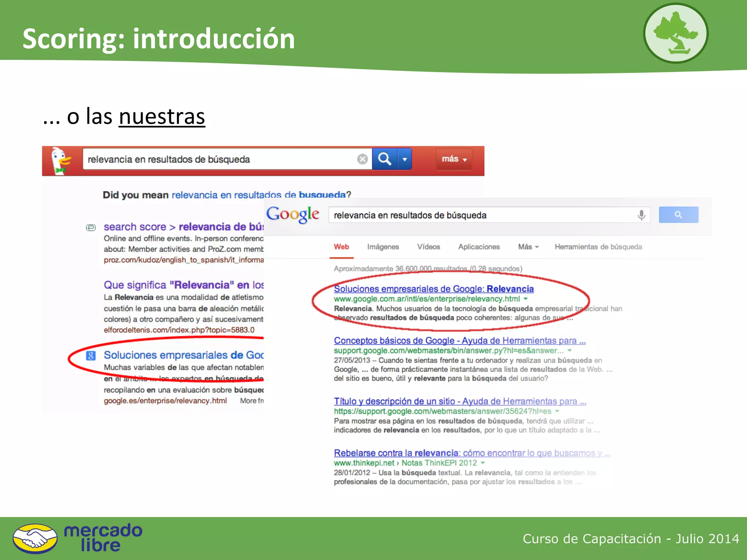The width and height of the screenshot is (747, 560).
Task: Click the 'More fr' link in DuckDuckGo result
Action: pyautogui.click(x=252, y=401)
